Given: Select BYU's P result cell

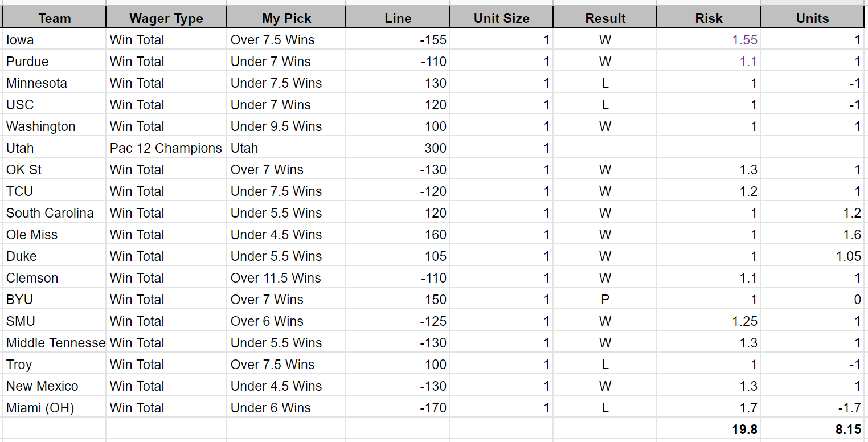Looking at the screenshot, I should click(x=605, y=300).
